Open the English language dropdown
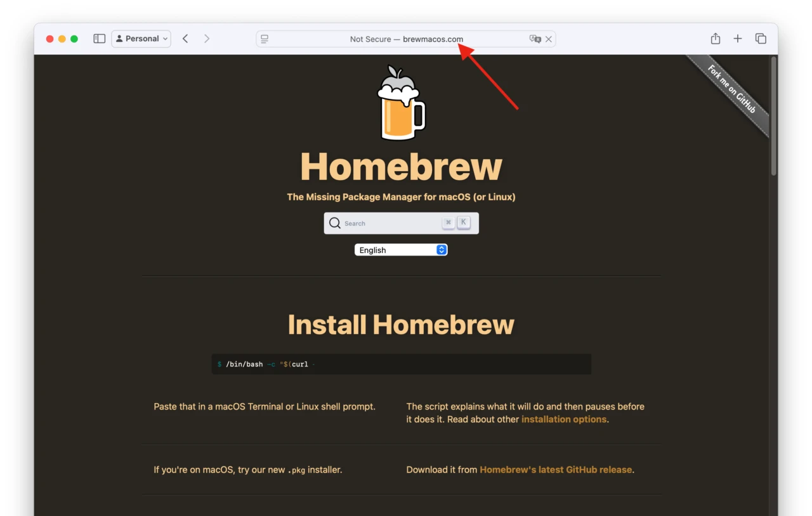This screenshot has height=516, width=812. (401, 250)
